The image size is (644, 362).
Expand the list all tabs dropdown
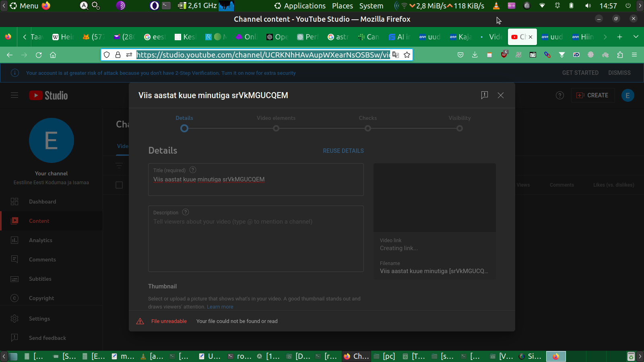pos(636,37)
